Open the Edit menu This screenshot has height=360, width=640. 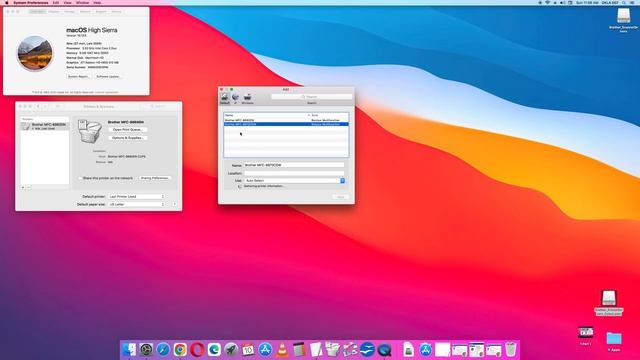tap(56, 2)
